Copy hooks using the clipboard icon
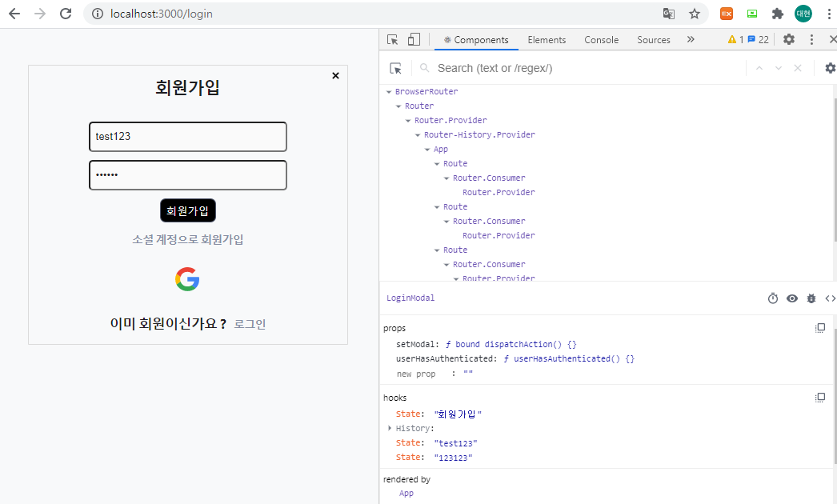Image resolution: width=837 pixels, height=504 pixels. [x=819, y=398]
